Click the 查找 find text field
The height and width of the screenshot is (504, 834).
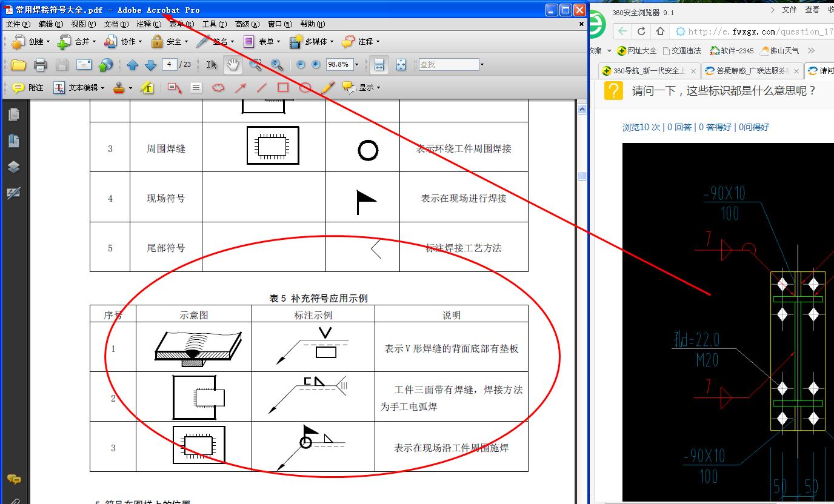449,64
